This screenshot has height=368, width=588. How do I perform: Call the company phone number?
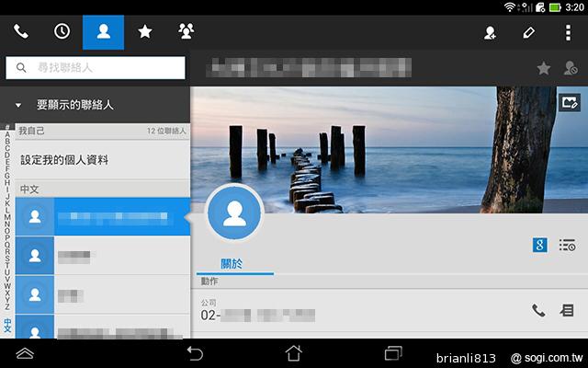538,311
